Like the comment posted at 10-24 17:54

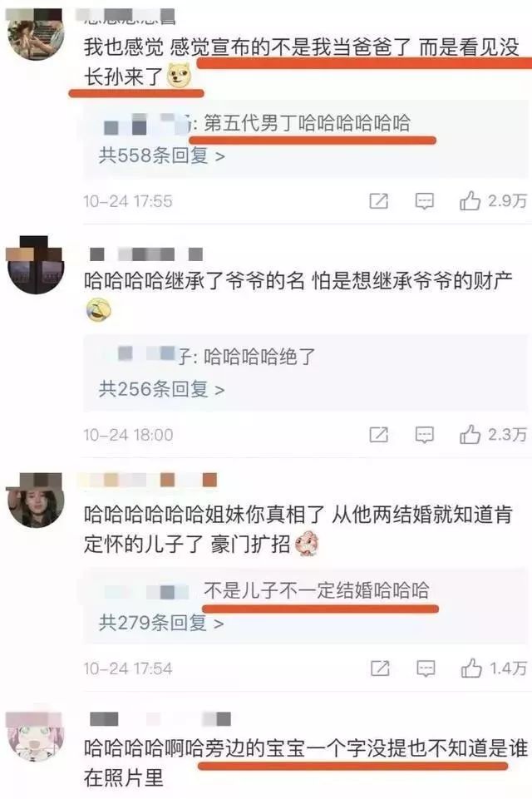471,668
